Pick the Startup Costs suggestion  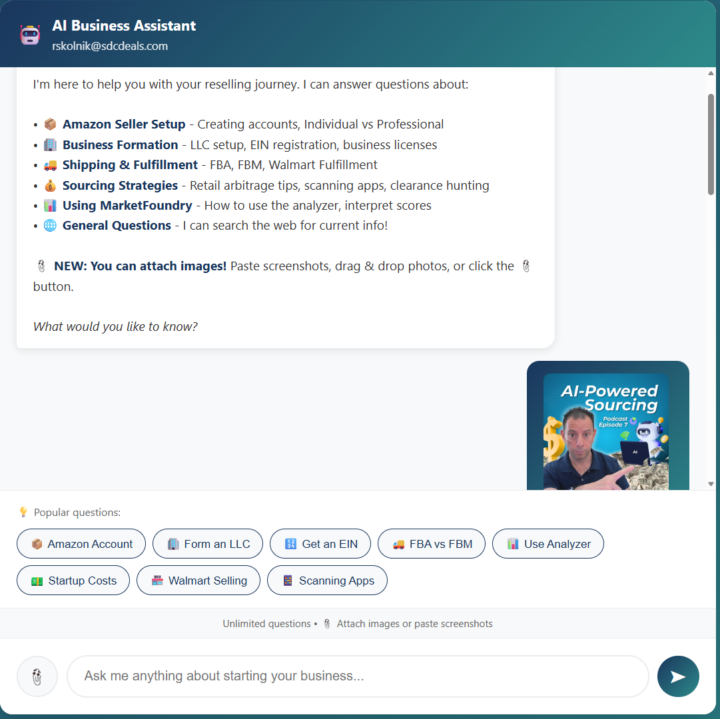click(x=73, y=580)
